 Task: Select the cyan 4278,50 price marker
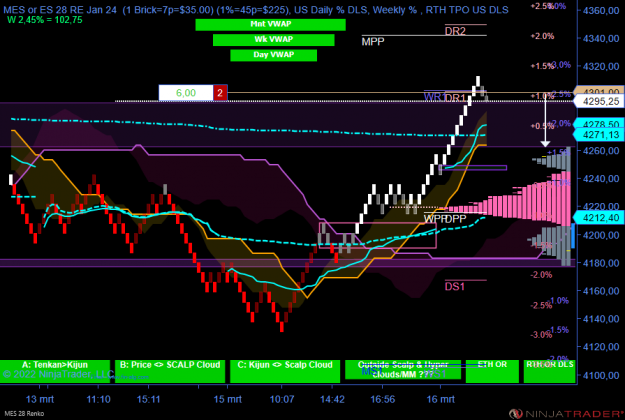[x=600, y=124]
